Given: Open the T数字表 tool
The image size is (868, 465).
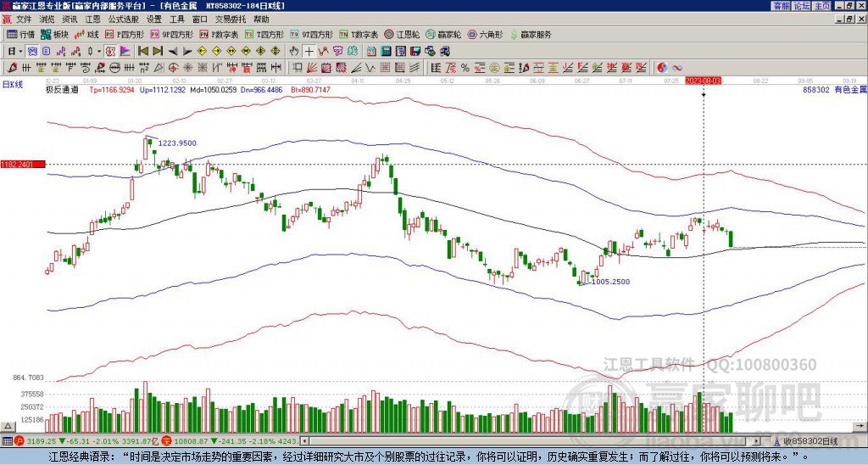Looking at the screenshot, I should 359,34.
